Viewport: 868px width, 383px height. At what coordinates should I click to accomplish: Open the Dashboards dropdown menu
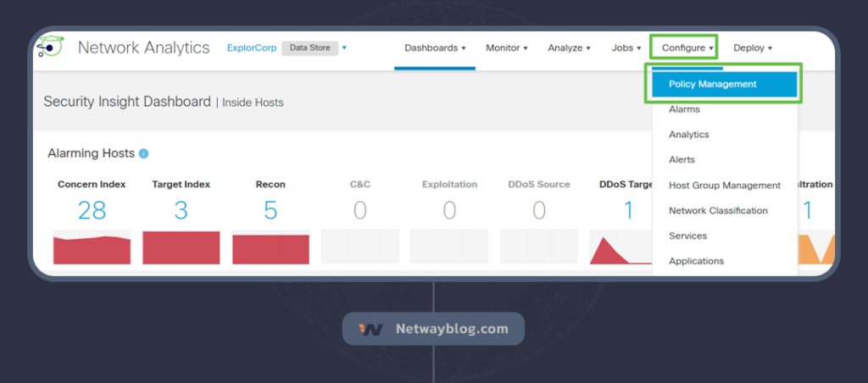pyautogui.click(x=435, y=48)
